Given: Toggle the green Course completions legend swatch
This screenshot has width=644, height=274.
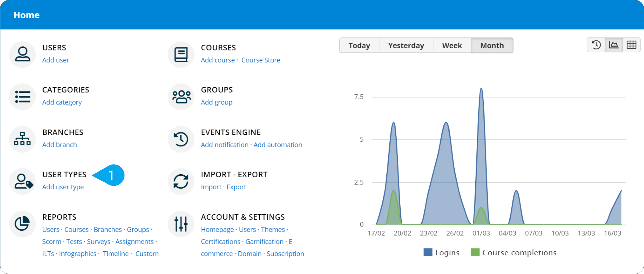Looking at the screenshot, I should [x=475, y=252].
